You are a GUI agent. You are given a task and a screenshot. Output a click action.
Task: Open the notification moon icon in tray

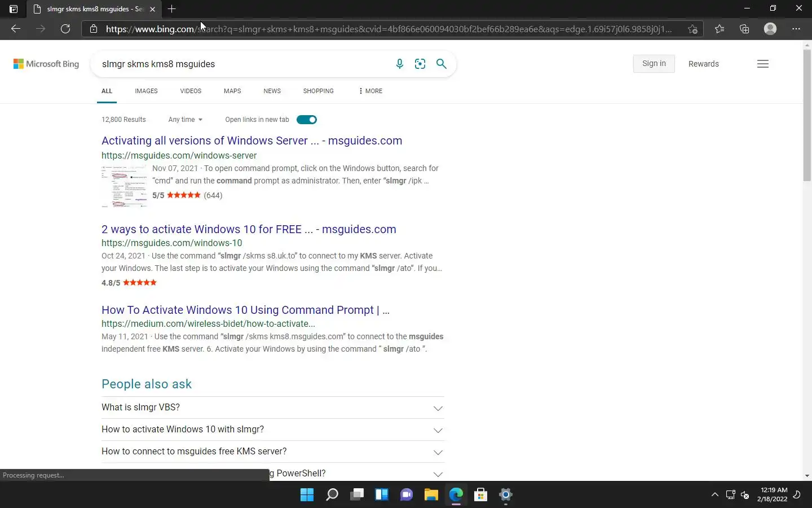[x=797, y=495]
